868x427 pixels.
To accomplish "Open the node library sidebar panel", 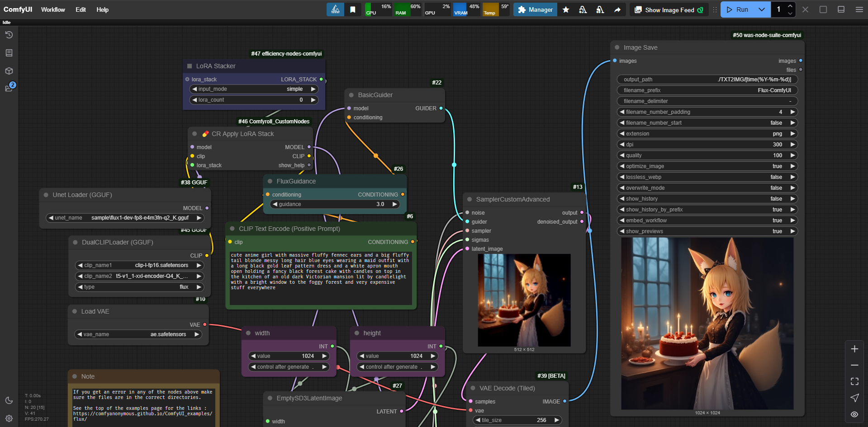I will click(9, 53).
